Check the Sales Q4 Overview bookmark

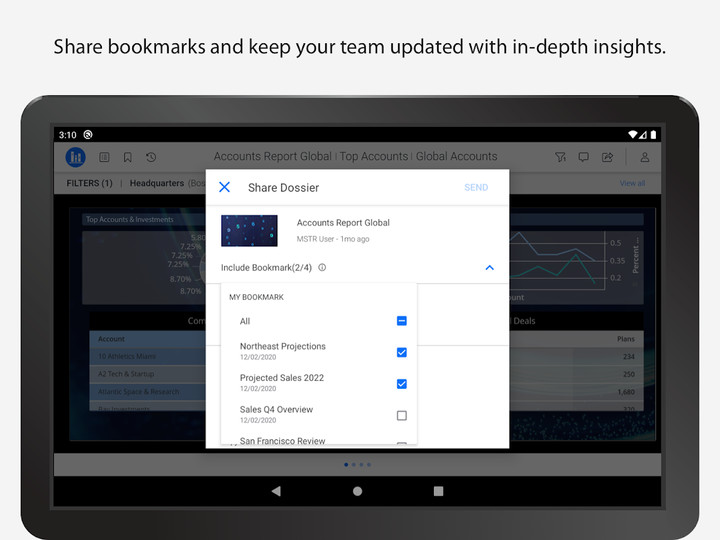click(x=402, y=416)
